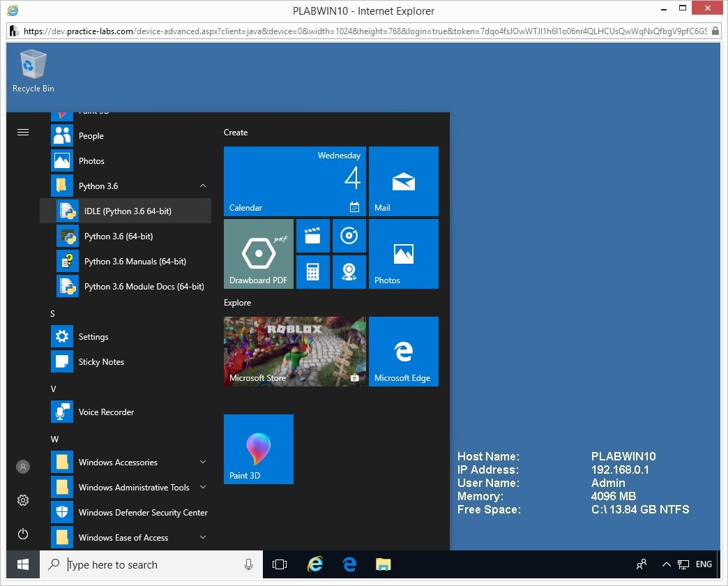Viewport: 728px width, 586px height.
Task: Launch the Movies & TV clapperboard tile
Action: (312, 236)
